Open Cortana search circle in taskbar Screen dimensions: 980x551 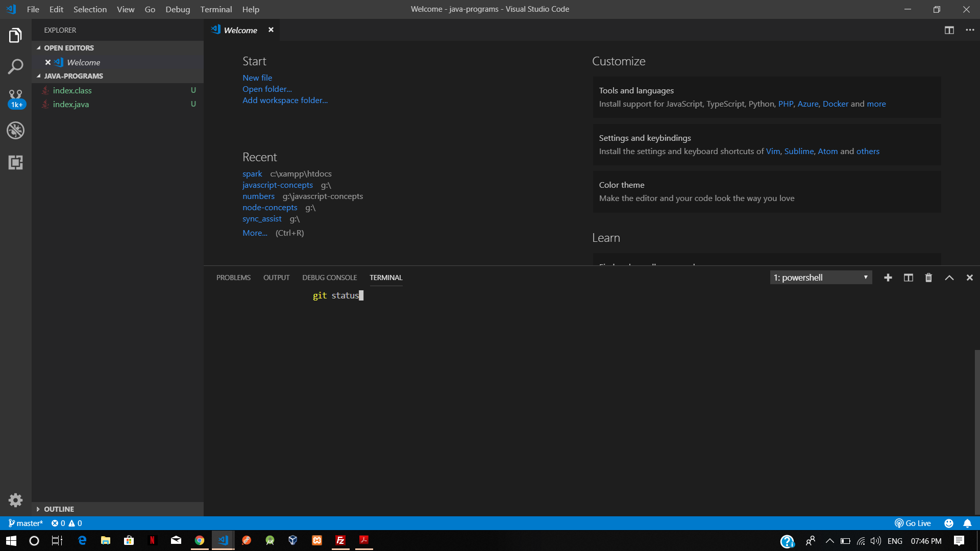coord(34,540)
